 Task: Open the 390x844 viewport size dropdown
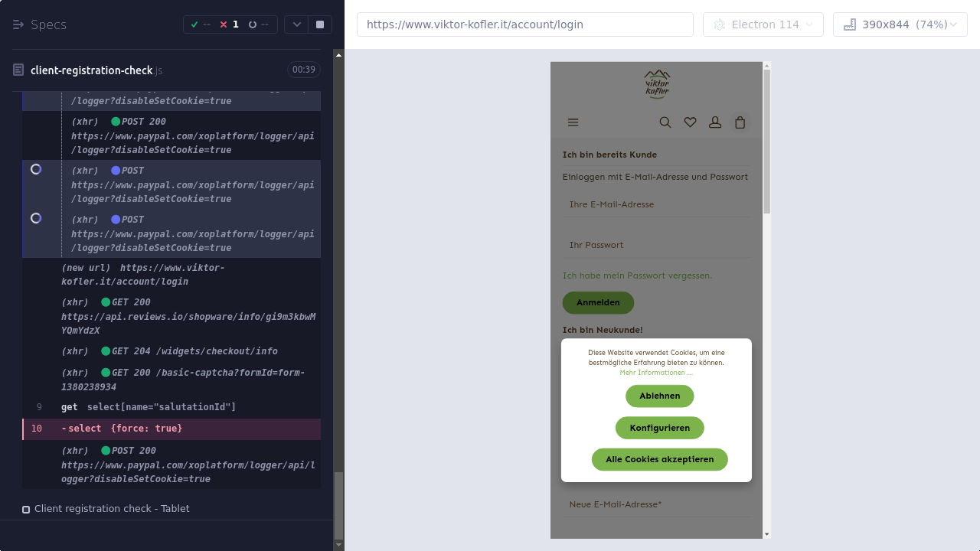click(x=900, y=24)
